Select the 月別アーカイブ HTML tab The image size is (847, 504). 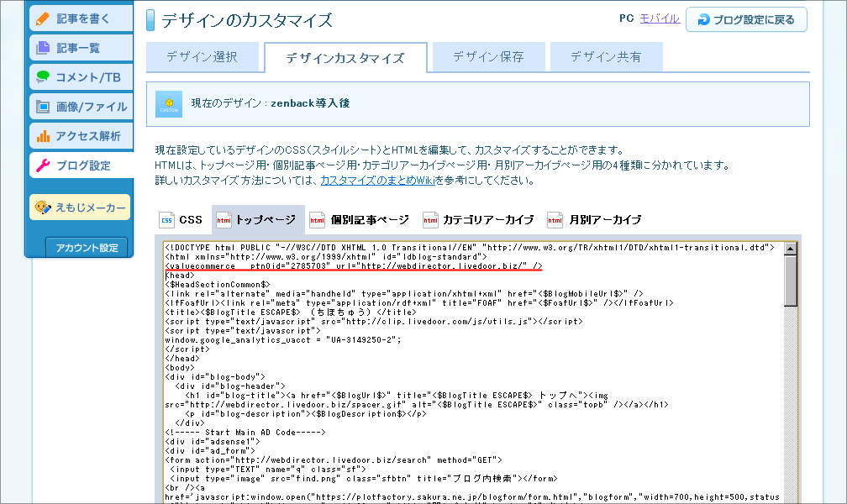coord(594,220)
